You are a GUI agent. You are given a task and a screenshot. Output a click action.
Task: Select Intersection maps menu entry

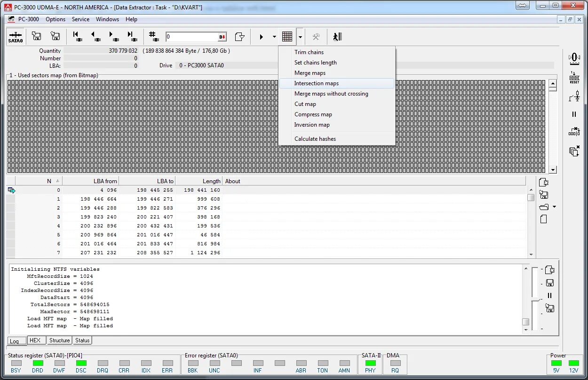coord(337,83)
